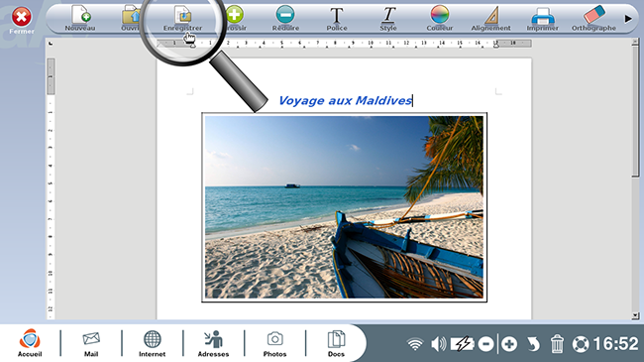
Task: Run the Orthographe spell checker
Action: tap(593, 19)
